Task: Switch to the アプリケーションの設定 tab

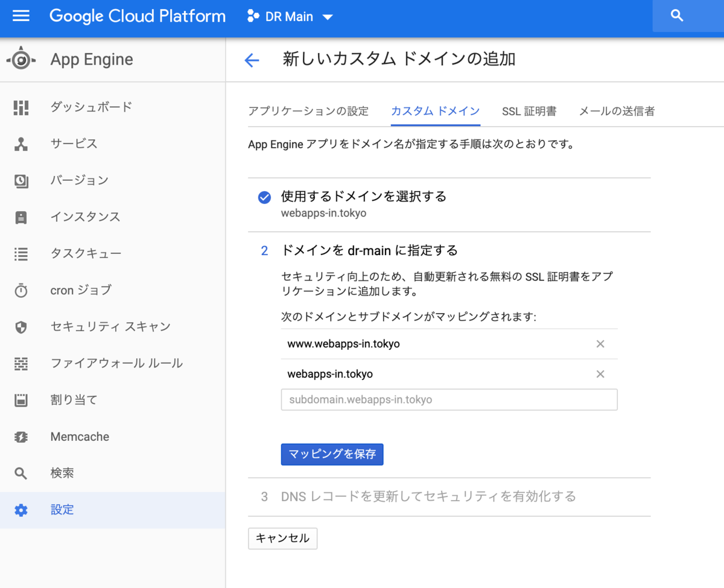Action: pos(308,111)
